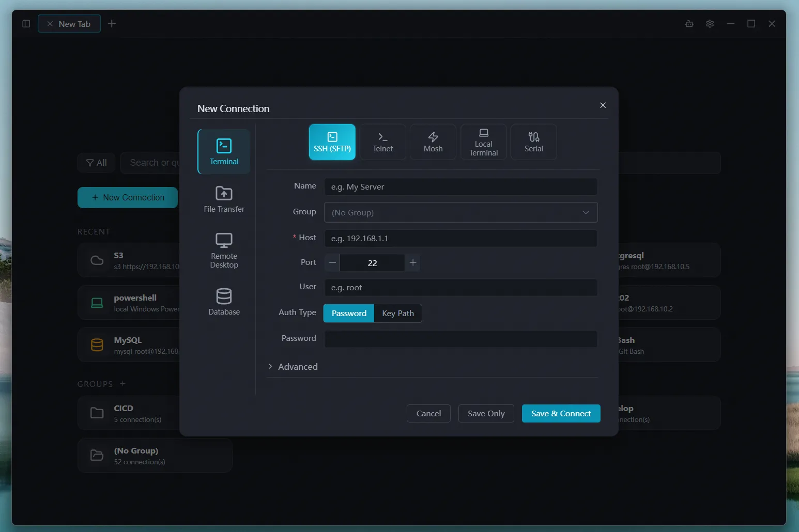Open a new tab with plus icon
This screenshot has width=799, height=532.
pyautogui.click(x=112, y=24)
